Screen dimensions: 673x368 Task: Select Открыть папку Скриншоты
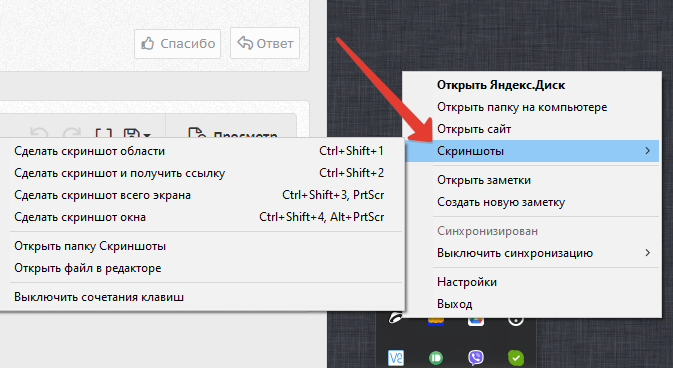pos(201,246)
